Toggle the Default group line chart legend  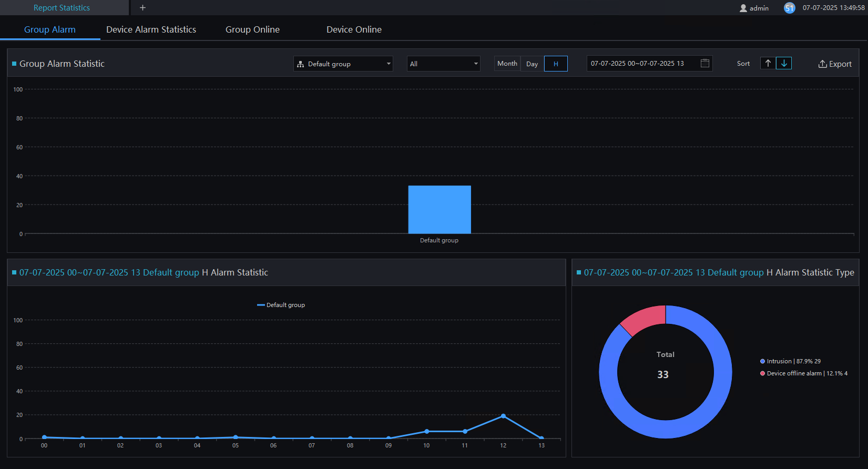pyautogui.click(x=281, y=305)
